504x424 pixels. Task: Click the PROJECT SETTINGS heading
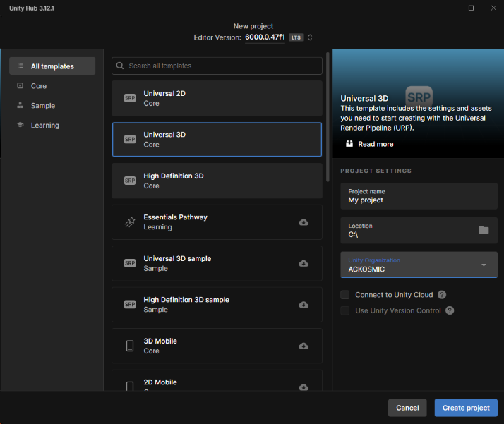[376, 171]
